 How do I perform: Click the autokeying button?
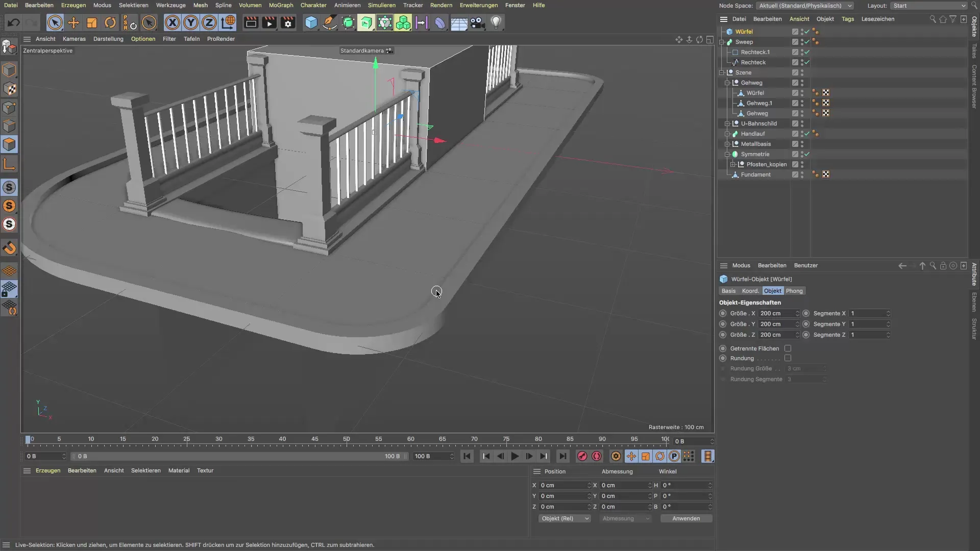tap(597, 456)
